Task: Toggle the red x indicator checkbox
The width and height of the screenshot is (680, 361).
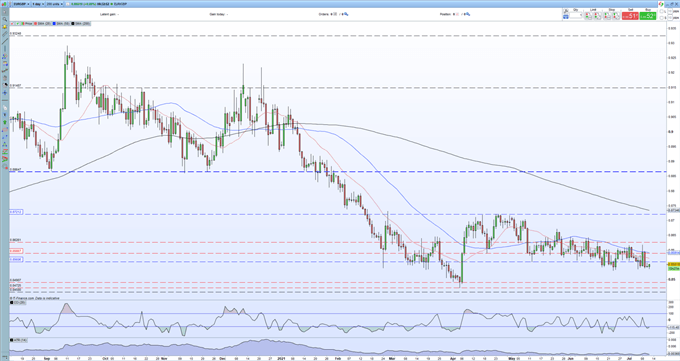Action: pyautogui.click(x=12, y=23)
